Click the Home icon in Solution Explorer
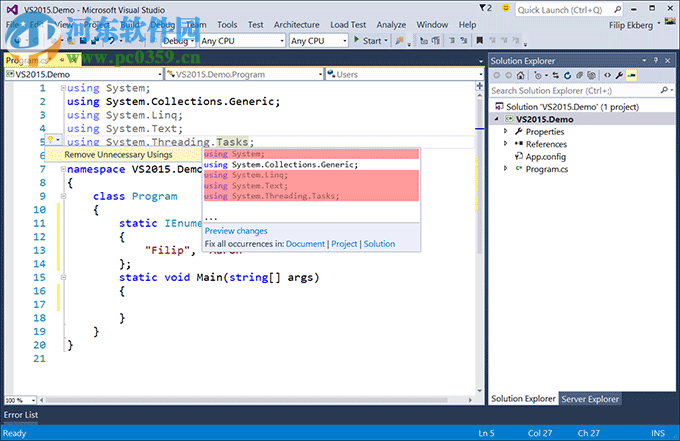 point(520,75)
